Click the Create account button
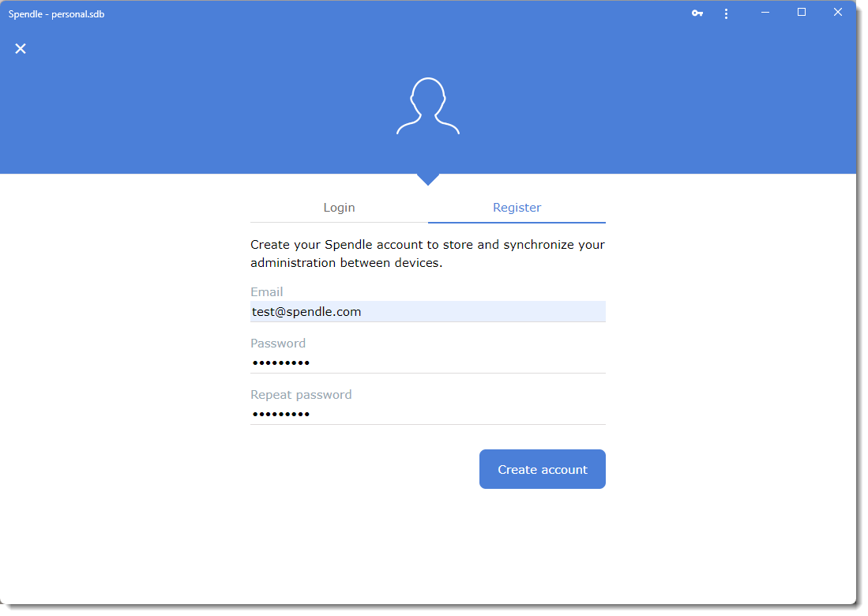The height and width of the screenshot is (616, 868). (x=542, y=469)
